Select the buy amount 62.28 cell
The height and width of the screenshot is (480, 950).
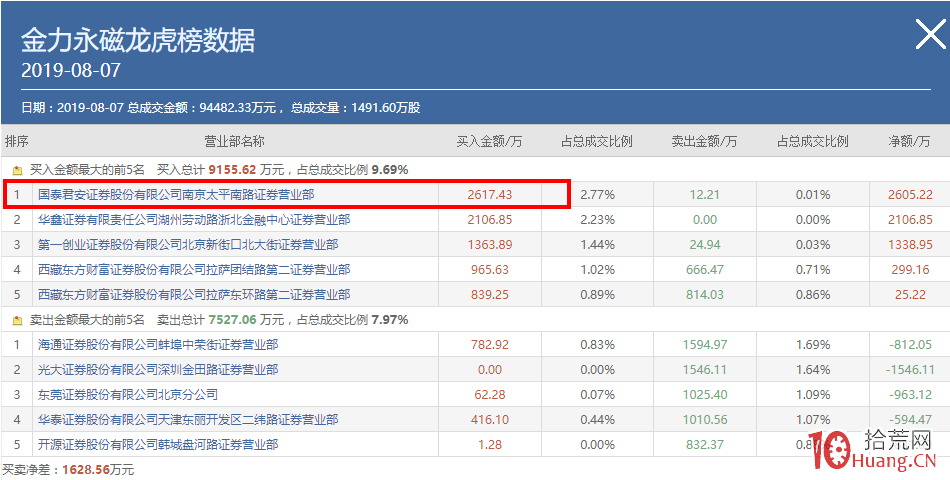coord(490,395)
